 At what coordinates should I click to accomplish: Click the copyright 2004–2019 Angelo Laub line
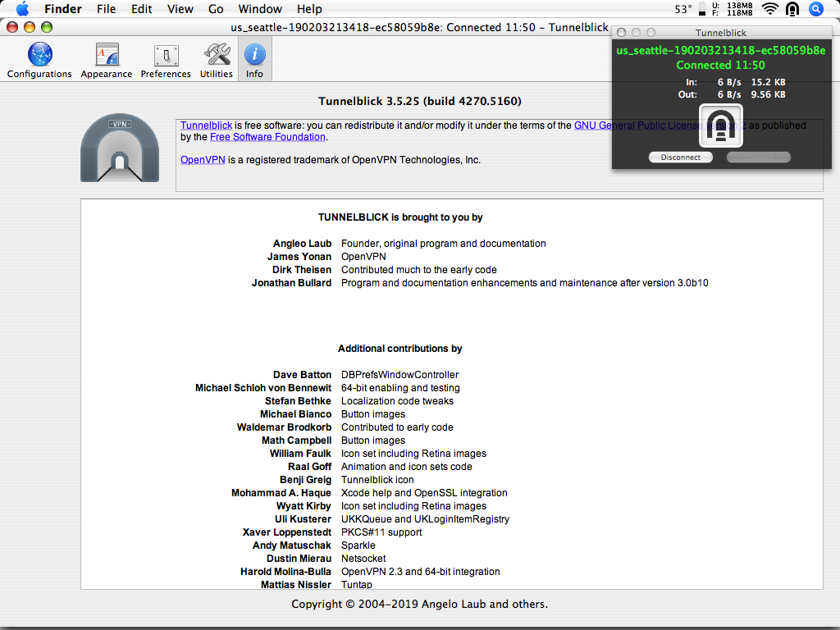point(419,605)
